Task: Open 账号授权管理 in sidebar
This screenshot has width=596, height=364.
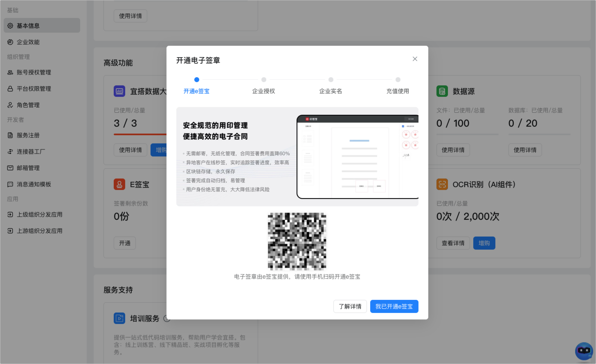Action: [x=42, y=72]
